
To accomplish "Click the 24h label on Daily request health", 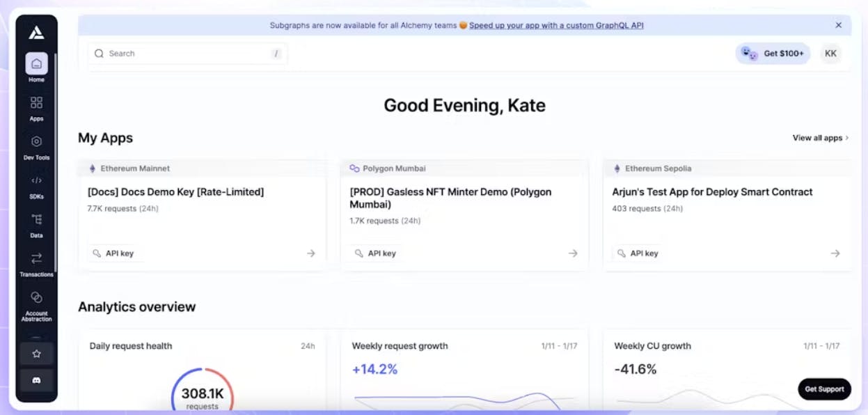I will 308,346.
